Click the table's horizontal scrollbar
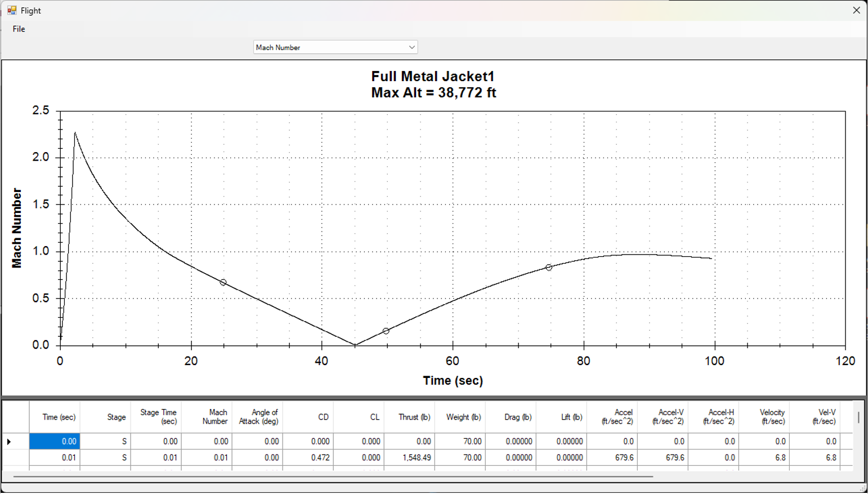The image size is (868, 494). (x=332, y=477)
